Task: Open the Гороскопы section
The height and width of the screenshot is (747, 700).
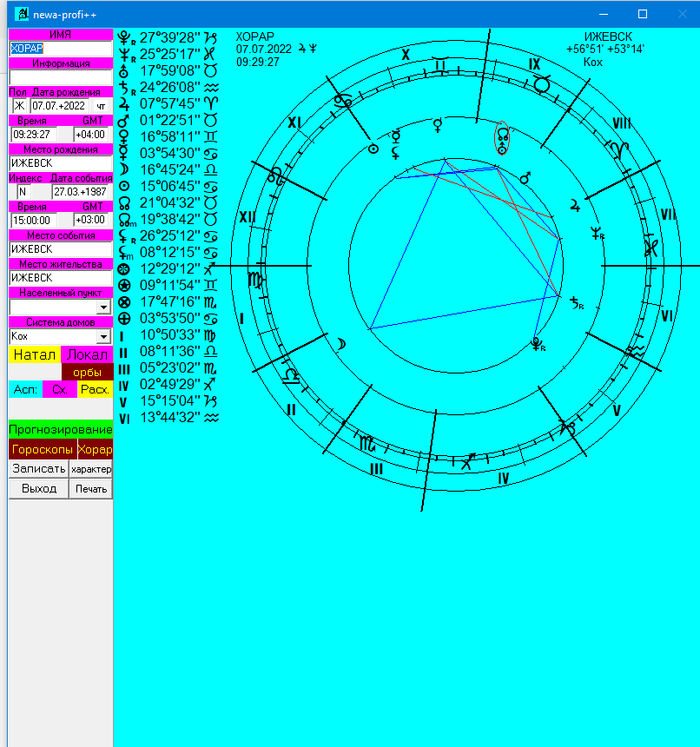Action: pos(43,449)
